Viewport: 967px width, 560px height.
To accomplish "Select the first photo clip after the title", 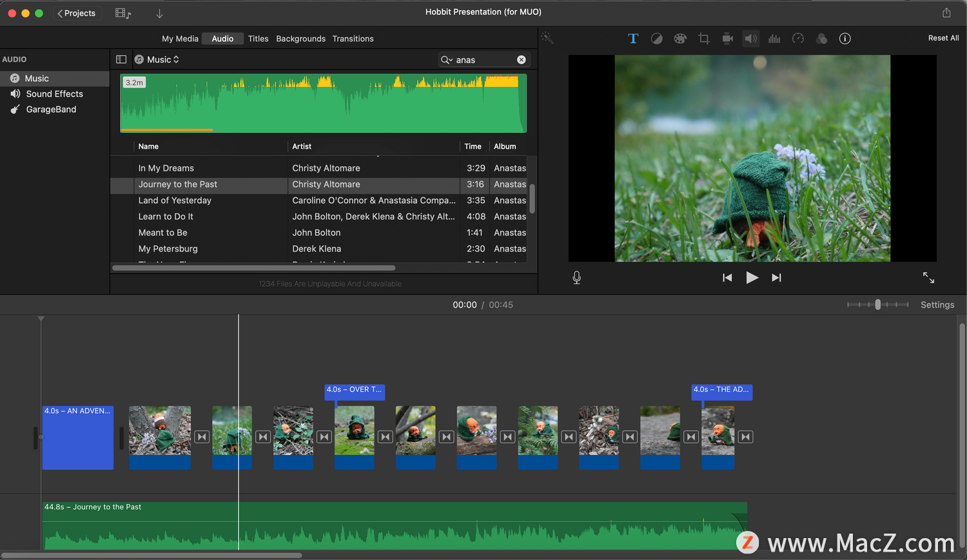I will (x=160, y=438).
